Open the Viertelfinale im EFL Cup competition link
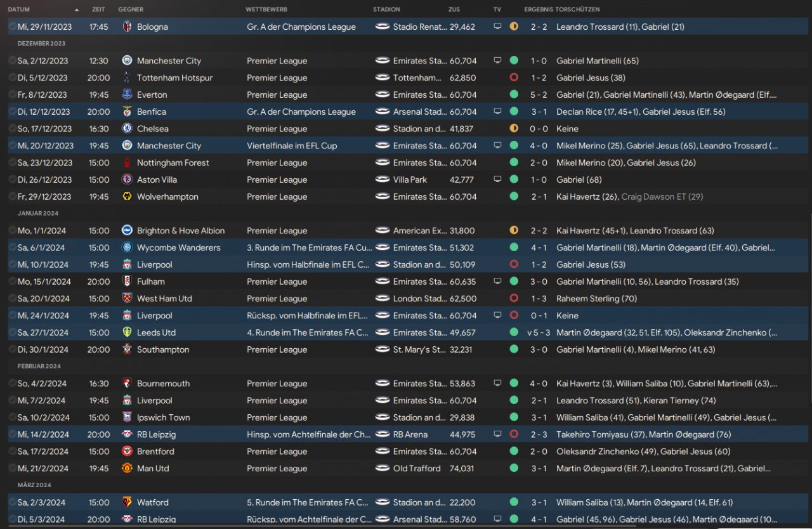This screenshot has height=529, width=812. 292,145
